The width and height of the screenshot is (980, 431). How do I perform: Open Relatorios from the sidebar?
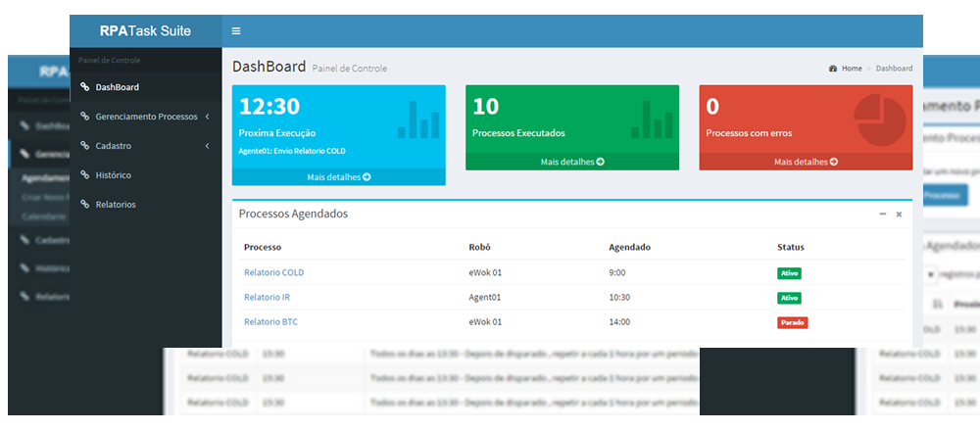coord(115,205)
